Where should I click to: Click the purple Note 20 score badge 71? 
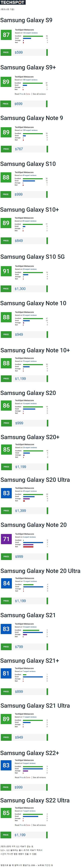pyautogui.click(x=6, y=539)
